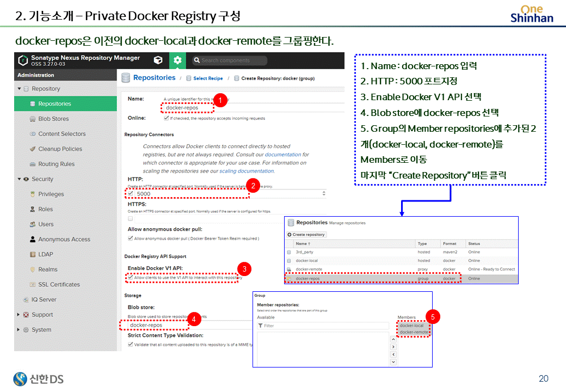Screen dimensions: 566x392
Task: Open the Administration gear icon
Action: 177,60
